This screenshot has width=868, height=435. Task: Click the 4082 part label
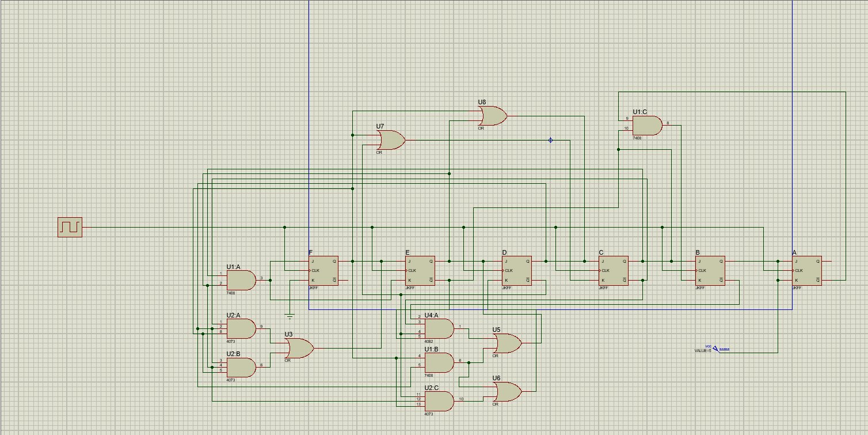tap(429, 342)
